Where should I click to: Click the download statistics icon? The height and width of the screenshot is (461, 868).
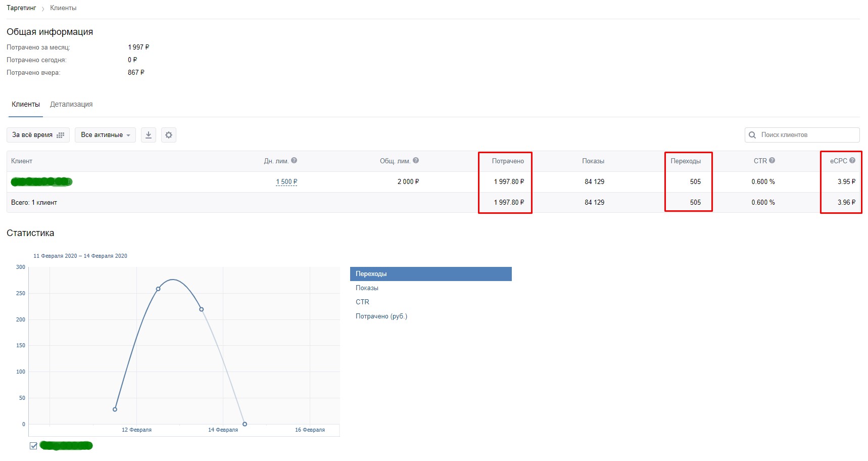pos(149,135)
